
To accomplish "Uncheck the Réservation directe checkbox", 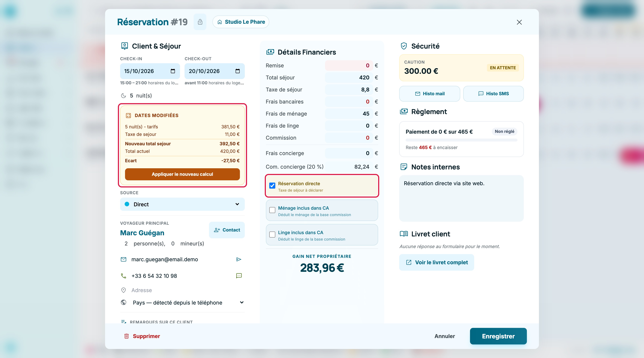I will click(272, 186).
